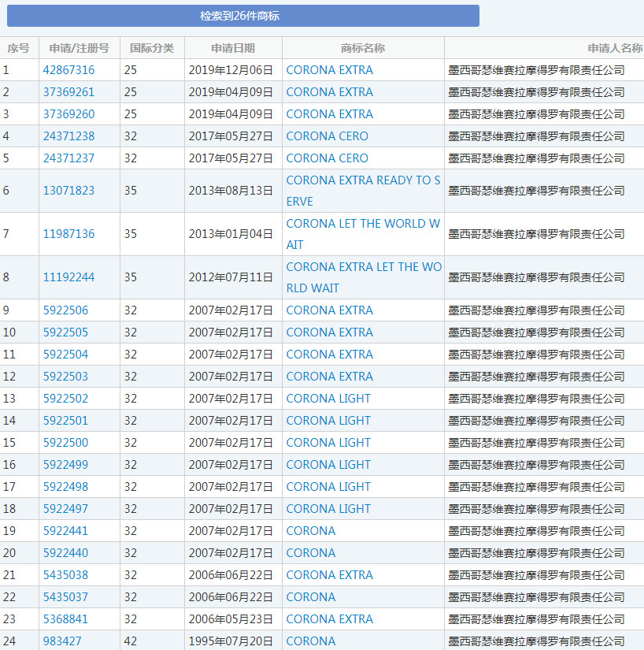Viewport: 644px width, 650px height.
Task: Click the 商标名称 column header
Action: [x=363, y=48]
